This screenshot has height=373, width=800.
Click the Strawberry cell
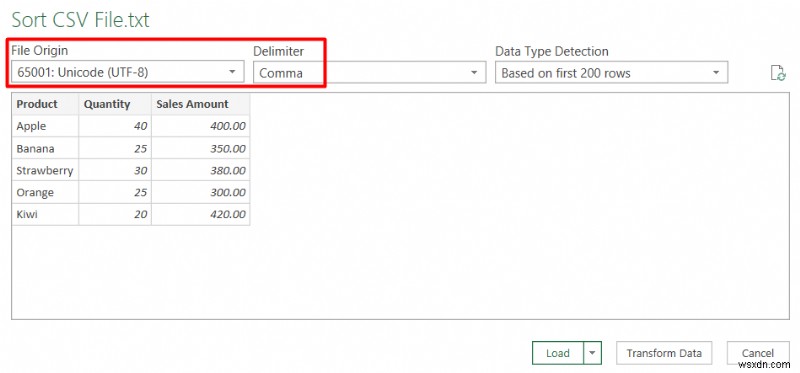45,170
